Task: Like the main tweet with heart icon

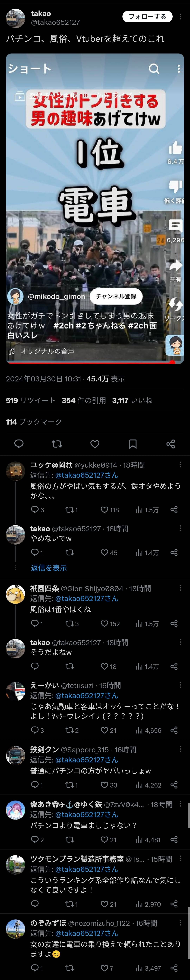Action: 95,444
